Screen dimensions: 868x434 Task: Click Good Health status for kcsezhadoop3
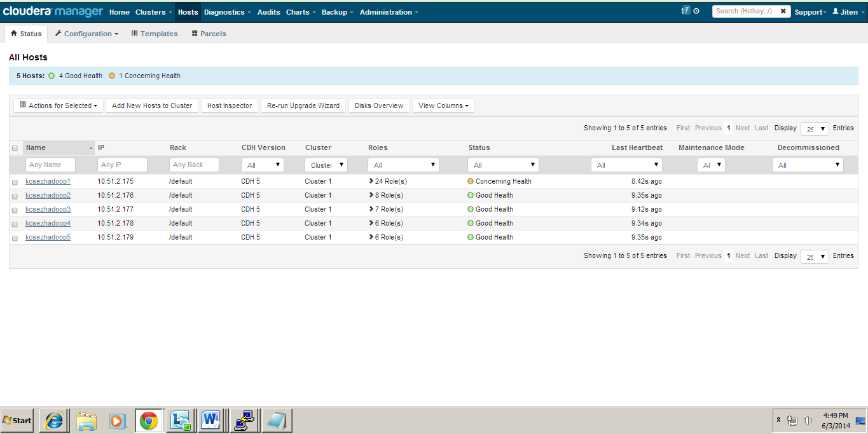490,209
